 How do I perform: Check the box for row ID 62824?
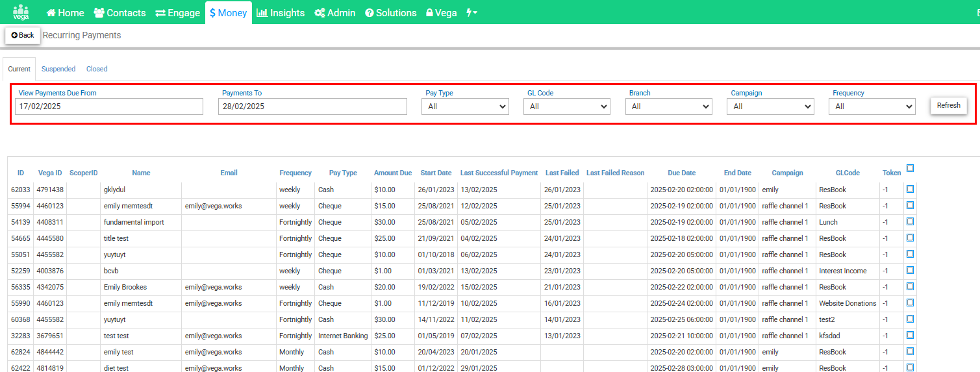[910, 351]
